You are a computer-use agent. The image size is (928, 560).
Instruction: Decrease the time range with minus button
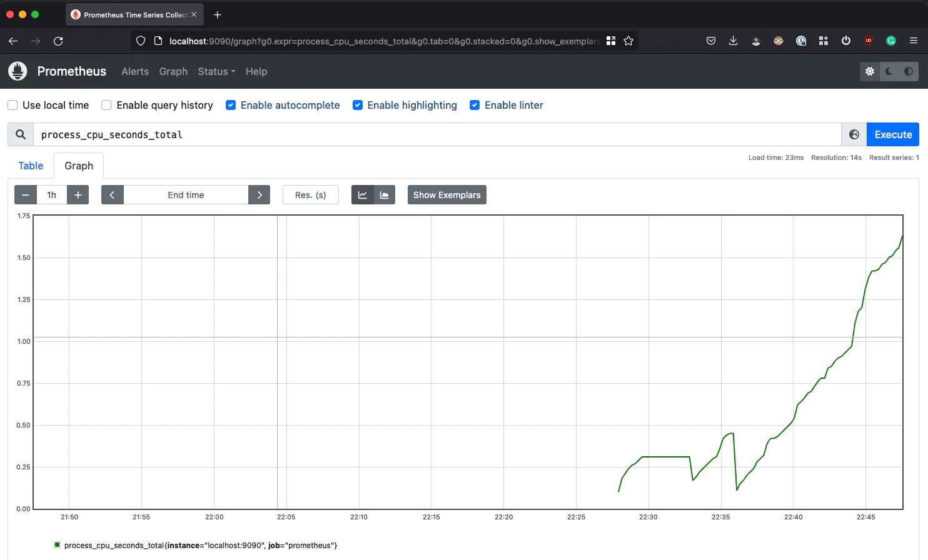pos(26,195)
